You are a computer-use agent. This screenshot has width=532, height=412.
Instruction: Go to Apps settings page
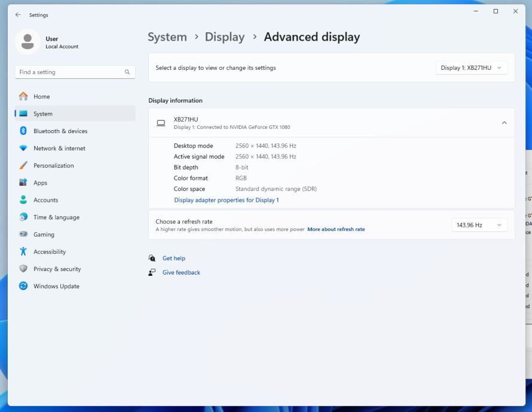coord(40,183)
